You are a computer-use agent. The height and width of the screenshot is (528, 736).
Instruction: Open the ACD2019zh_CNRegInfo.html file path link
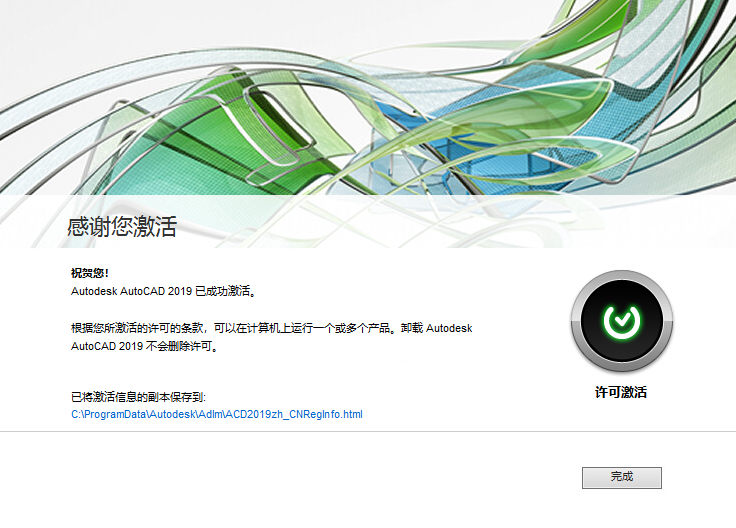[217, 414]
